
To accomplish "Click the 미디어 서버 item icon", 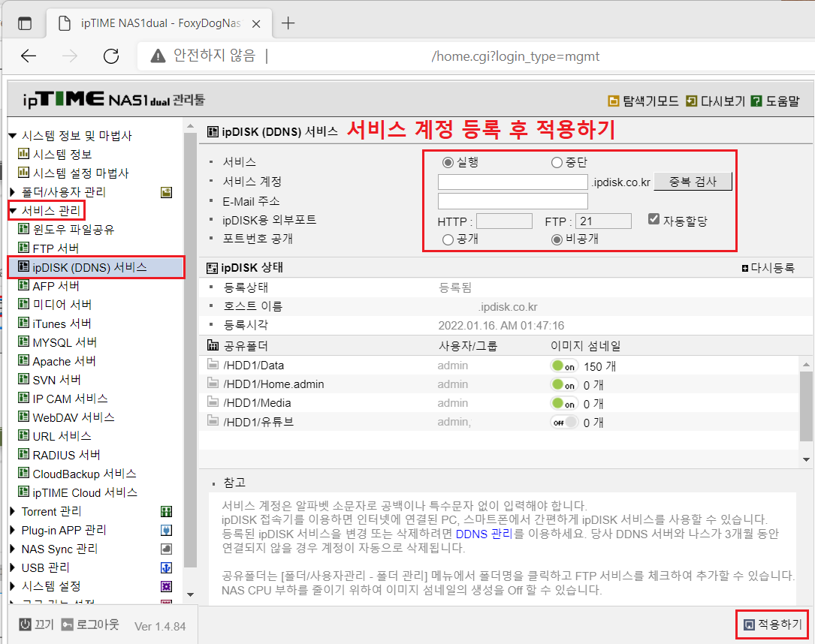I will [23, 304].
